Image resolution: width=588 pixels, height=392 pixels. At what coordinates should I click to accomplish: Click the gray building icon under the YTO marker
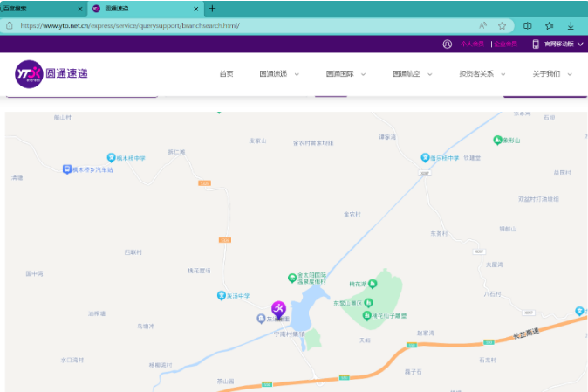(x=261, y=319)
